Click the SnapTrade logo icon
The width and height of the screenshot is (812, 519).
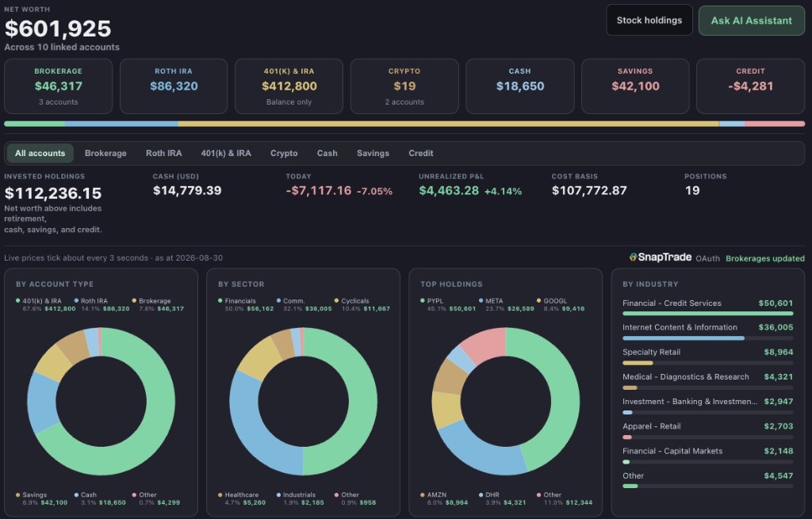[x=633, y=258]
